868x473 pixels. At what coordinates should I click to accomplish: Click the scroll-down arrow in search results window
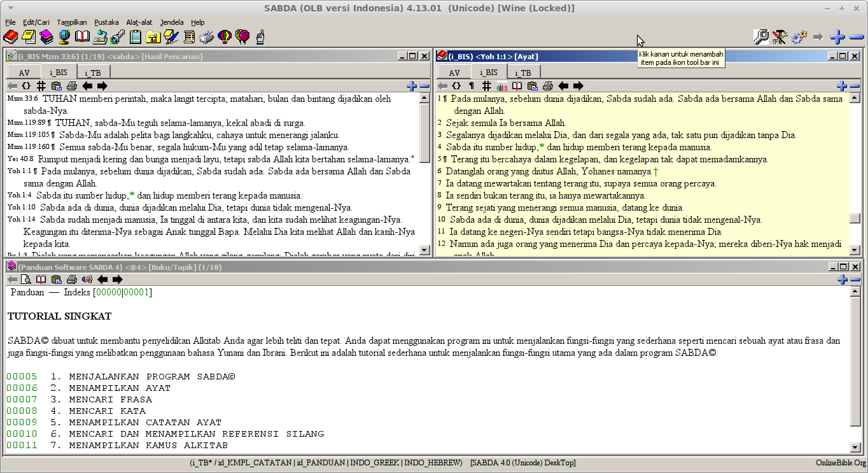pyautogui.click(x=425, y=250)
